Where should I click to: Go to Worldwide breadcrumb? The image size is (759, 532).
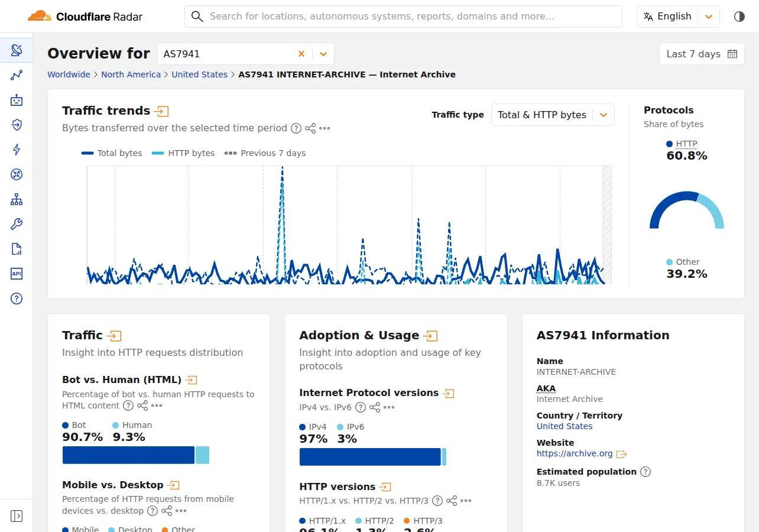pyautogui.click(x=69, y=74)
